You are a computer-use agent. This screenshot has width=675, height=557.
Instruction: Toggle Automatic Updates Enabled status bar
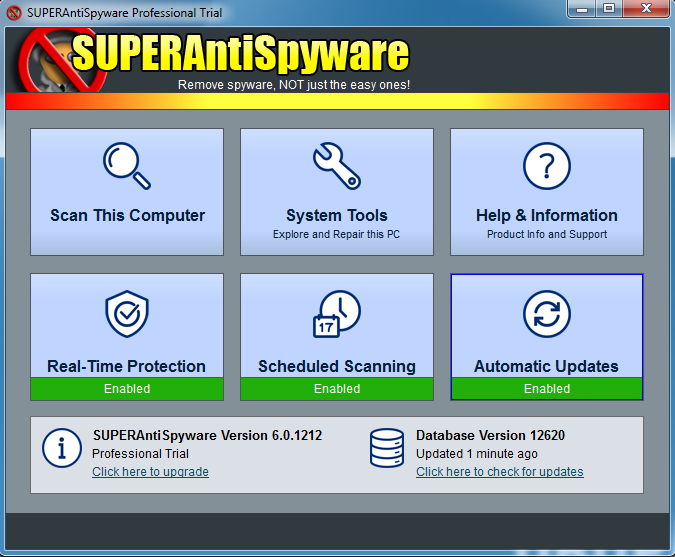(x=547, y=388)
